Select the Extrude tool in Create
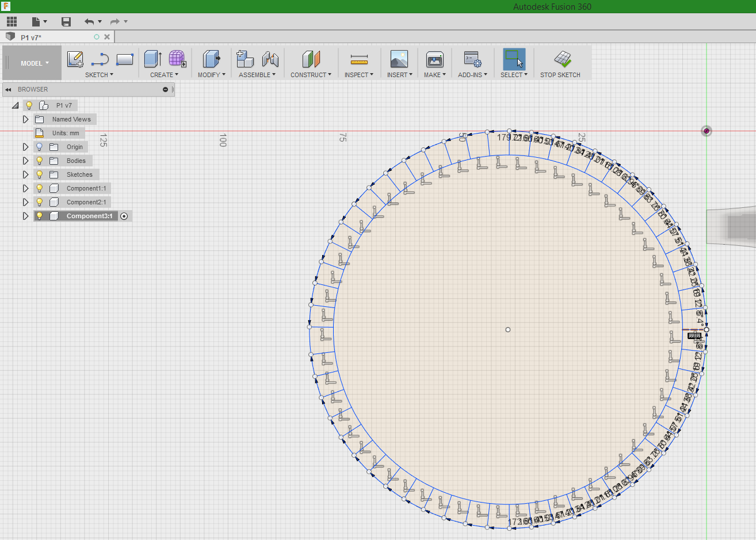 pyautogui.click(x=152, y=59)
